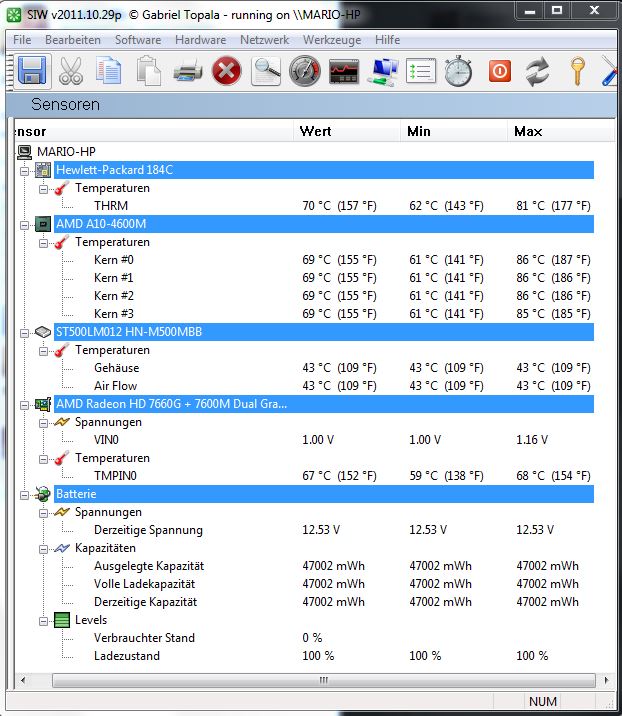This screenshot has width=622, height=716.
Task: Open the Software menu
Action: tap(138, 40)
